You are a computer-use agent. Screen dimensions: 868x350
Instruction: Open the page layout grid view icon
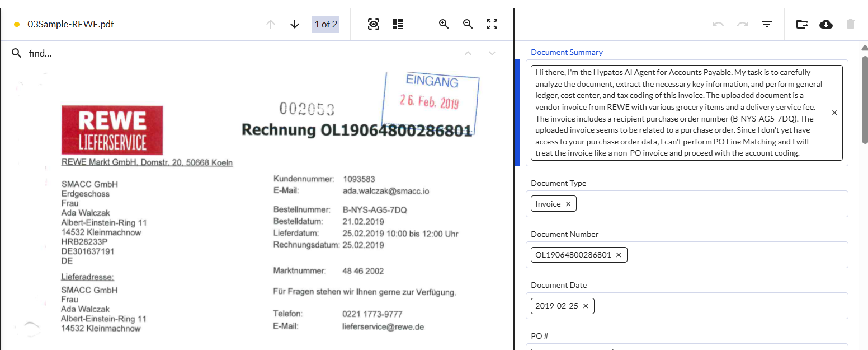pos(398,24)
